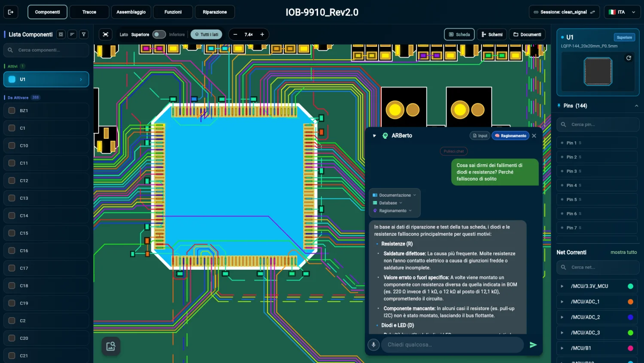Expand the /MCU/B1 net
The height and width of the screenshot is (363, 644).
[562, 348]
